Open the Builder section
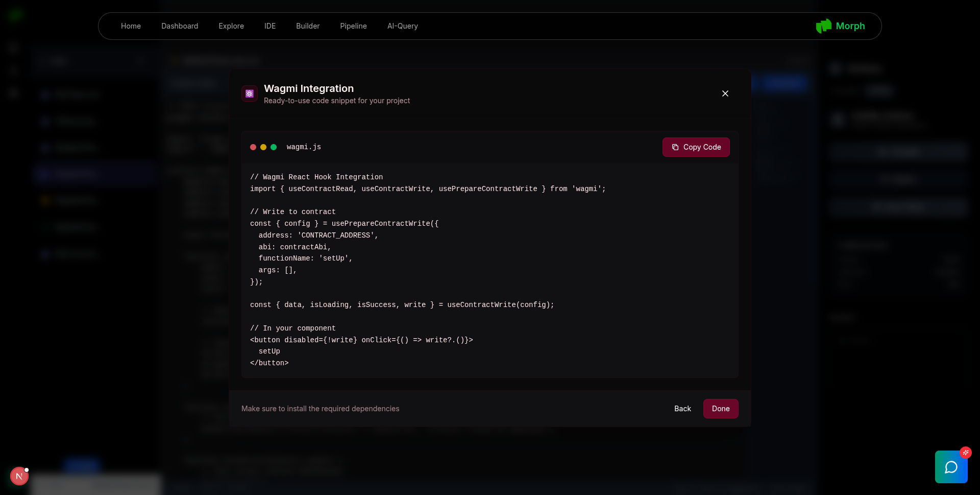 click(307, 26)
